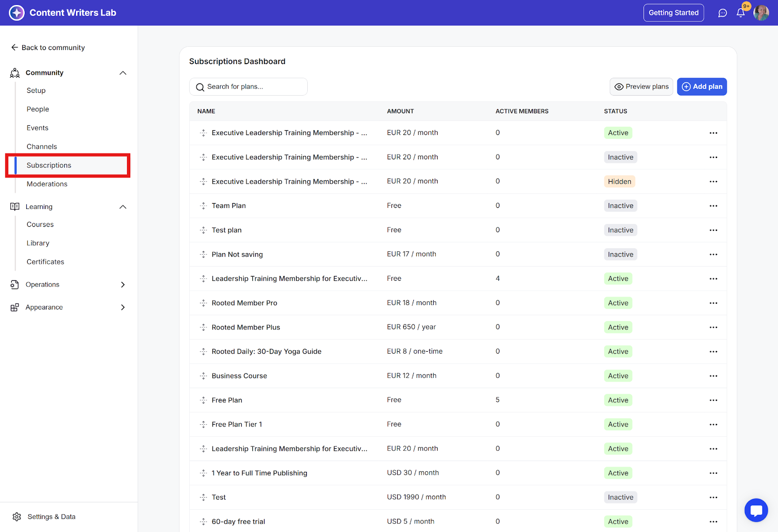Click the drag handle for Rooted Member Pro
778x532 pixels.
[x=203, y=303]
